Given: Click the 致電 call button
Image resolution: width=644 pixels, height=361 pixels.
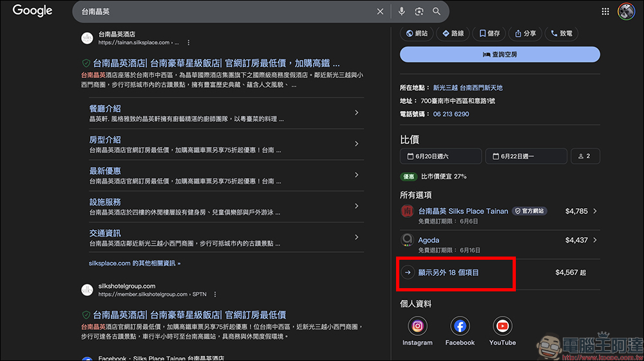Looking at the screenshot, I should tap(562, 34).
